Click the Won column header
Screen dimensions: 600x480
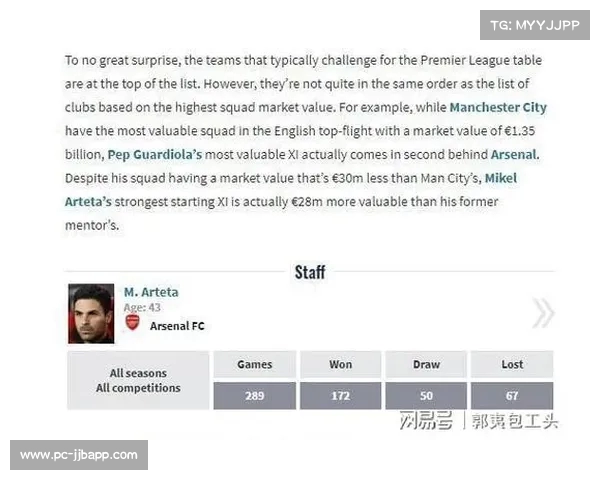(341, 364)
